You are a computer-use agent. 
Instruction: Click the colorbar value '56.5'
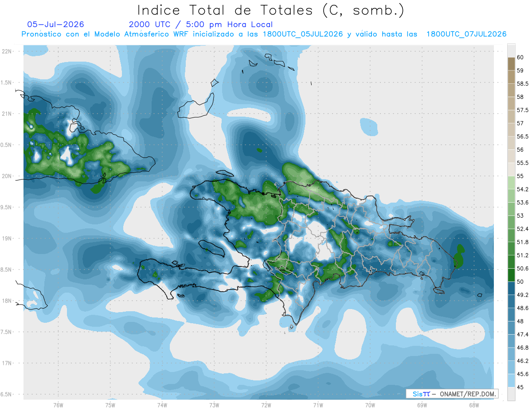523,136
